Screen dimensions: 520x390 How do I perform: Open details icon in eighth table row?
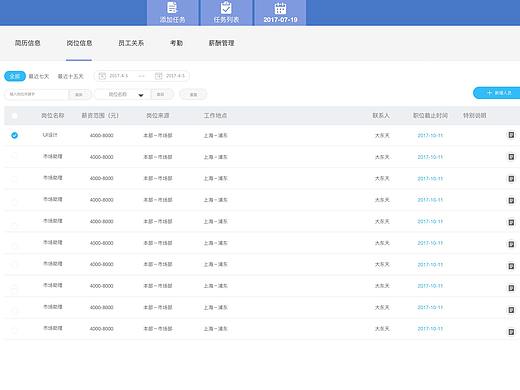[511, 288]
